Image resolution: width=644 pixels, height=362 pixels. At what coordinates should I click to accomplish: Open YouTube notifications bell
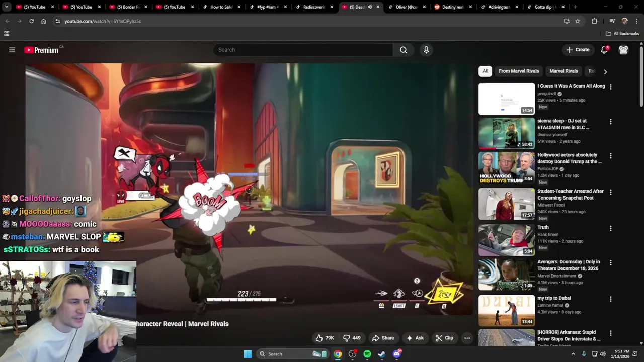[x=604, y=50]
